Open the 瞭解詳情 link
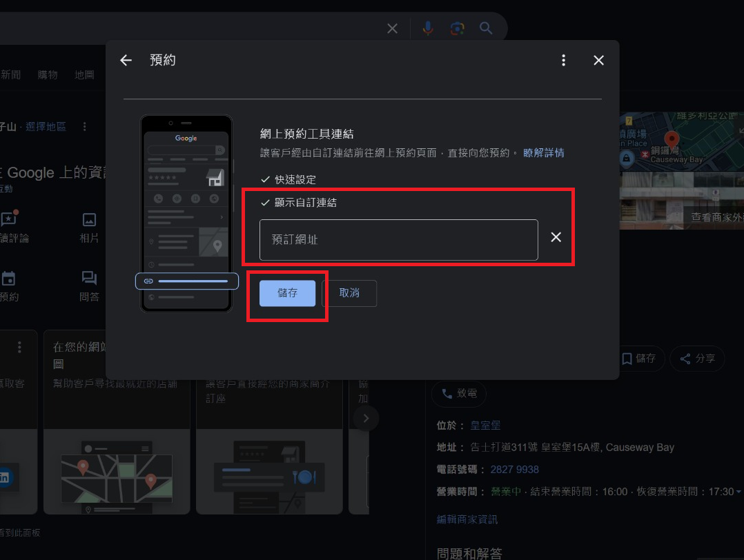744x560 pixels. click(x=543, y=152)
